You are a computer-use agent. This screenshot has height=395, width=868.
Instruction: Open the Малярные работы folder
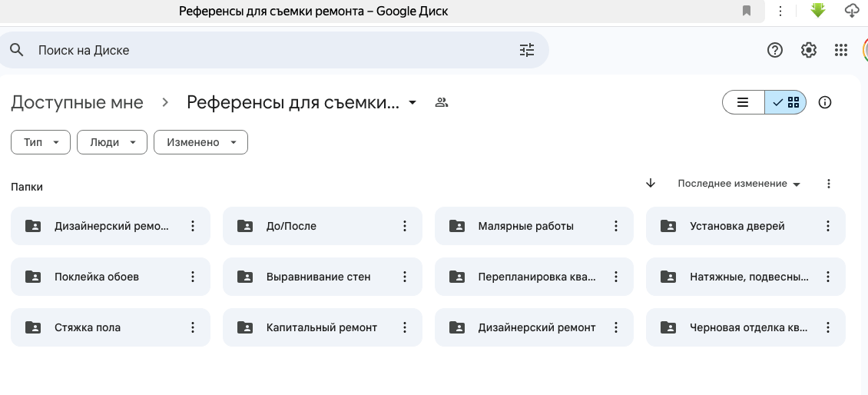(x=534, y=226)
